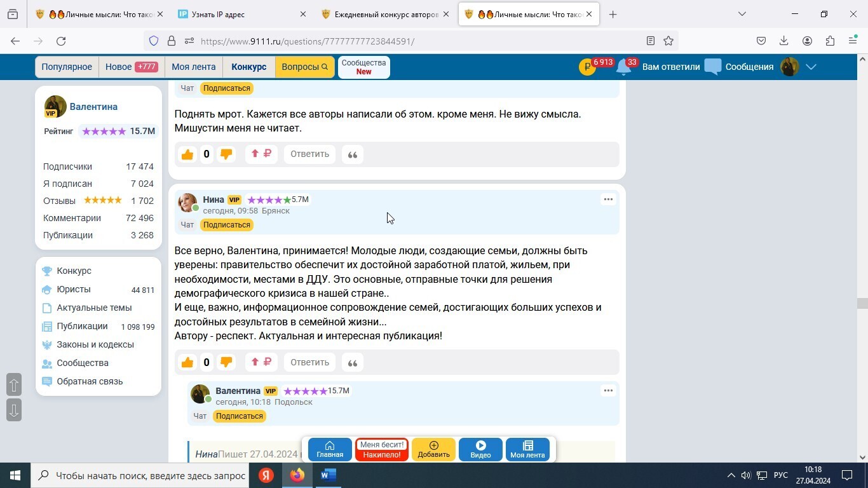This screenshot has width=868, height=488.
Task: Open Firefox bookmark star icon
Action: click(668, 41)
